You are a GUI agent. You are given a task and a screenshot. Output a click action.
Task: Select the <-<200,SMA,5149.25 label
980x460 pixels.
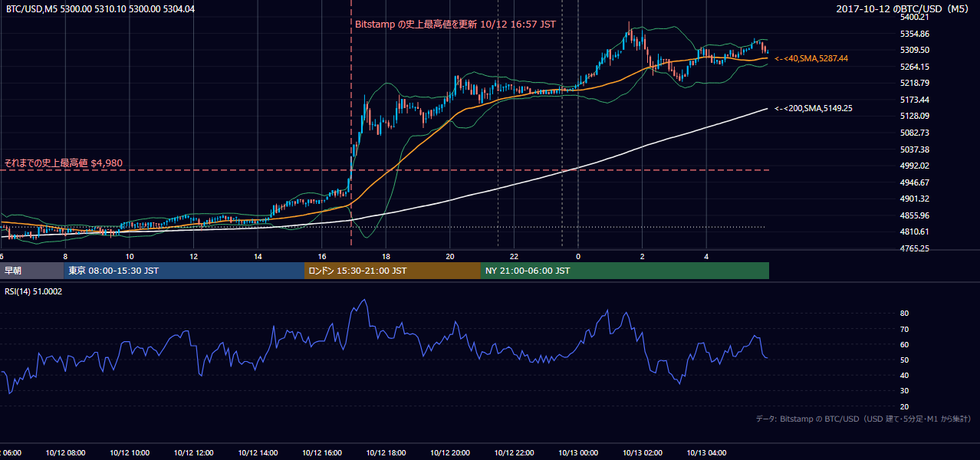click(814, 109)
